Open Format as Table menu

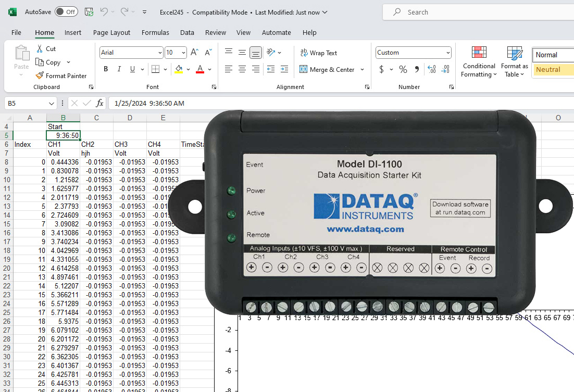(x=514, y=61)
